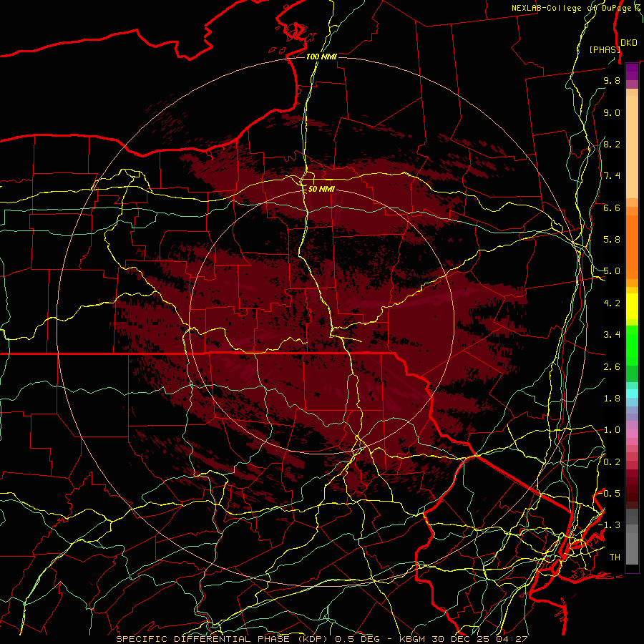The width and height of the screenshot is (644, 644).
Task: Click the TH label at scale bottom
Action: (x=615, y=557)
